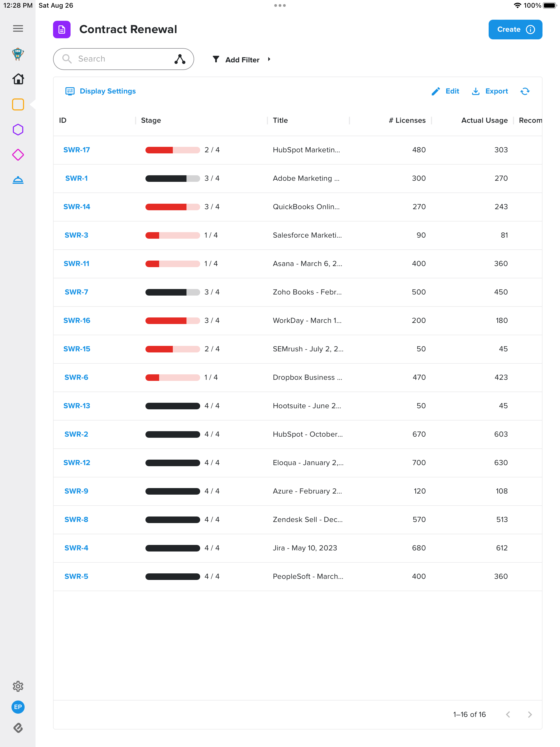Select the orange rounded square app icon
Screen dimensions: 560x747
(x=18, y=104)
